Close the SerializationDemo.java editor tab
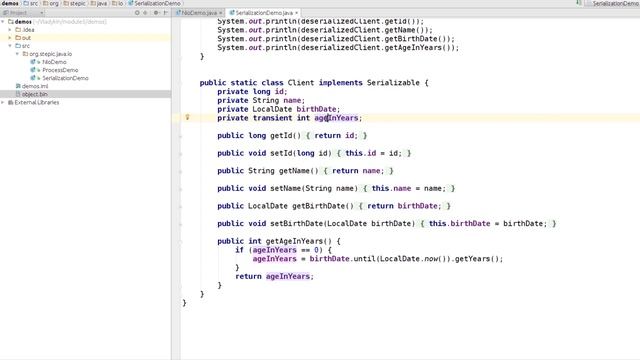 296,13
